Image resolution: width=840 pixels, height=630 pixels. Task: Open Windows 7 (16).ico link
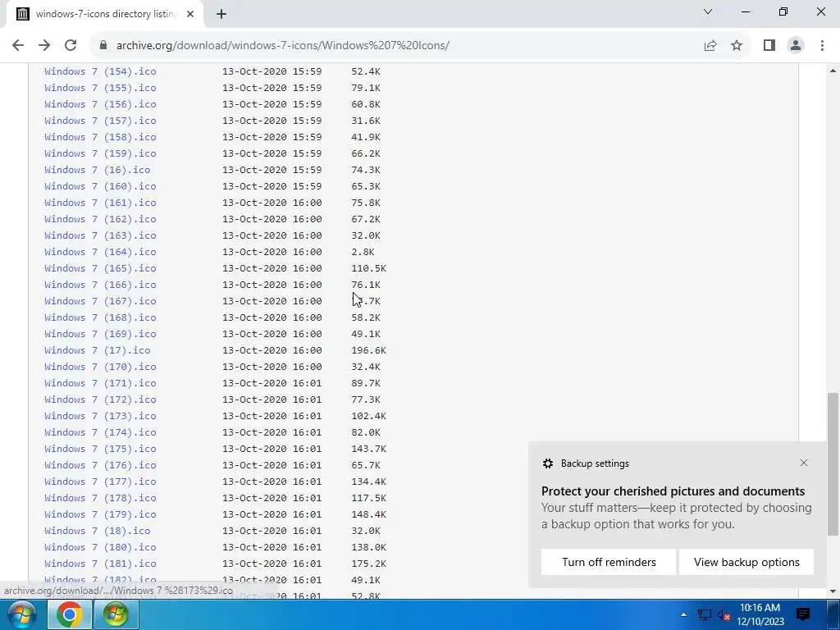coord(98,170)
